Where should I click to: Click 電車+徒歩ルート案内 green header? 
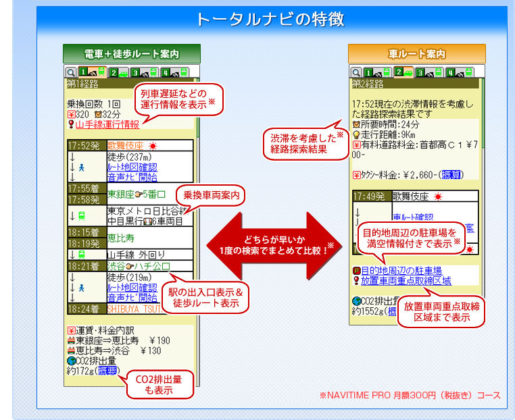tap(132, 53)
